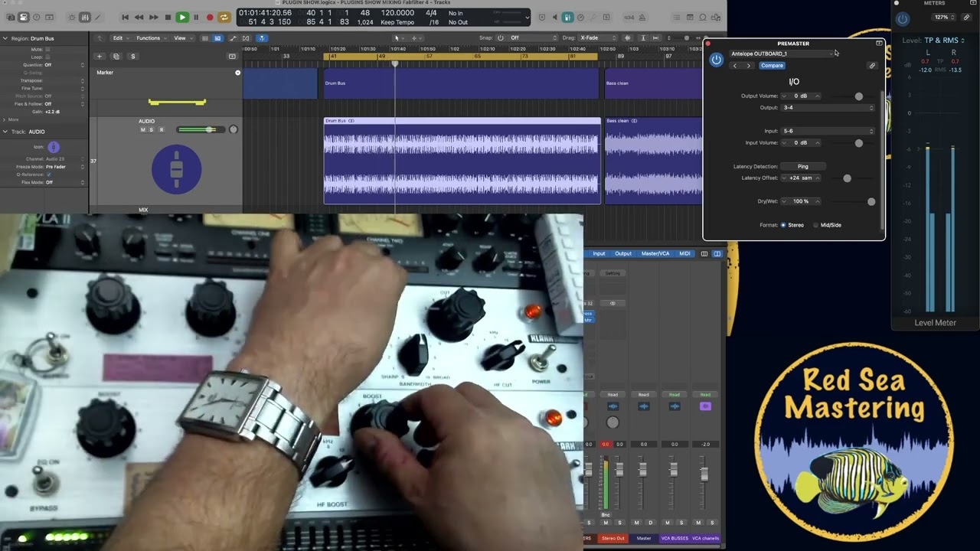Record-enable AUDIO track with R button
The image size is (980, 551).
point(161,130)
